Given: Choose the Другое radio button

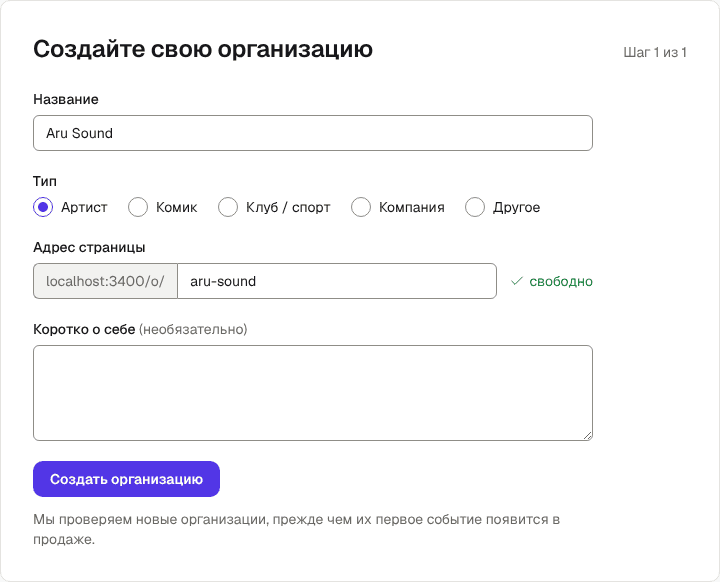Looking at the screenshot, I should coord(475,207).
